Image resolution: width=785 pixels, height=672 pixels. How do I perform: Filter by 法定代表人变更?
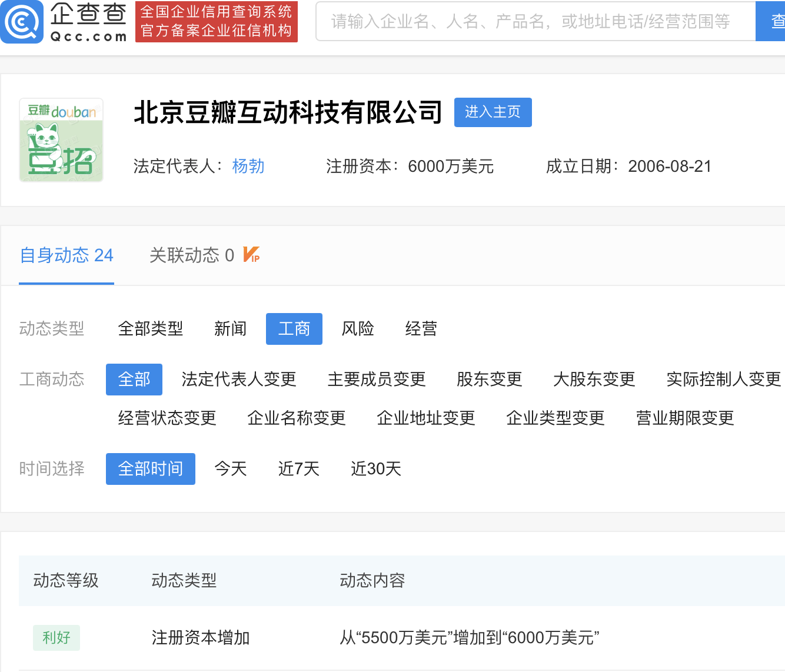239,380
